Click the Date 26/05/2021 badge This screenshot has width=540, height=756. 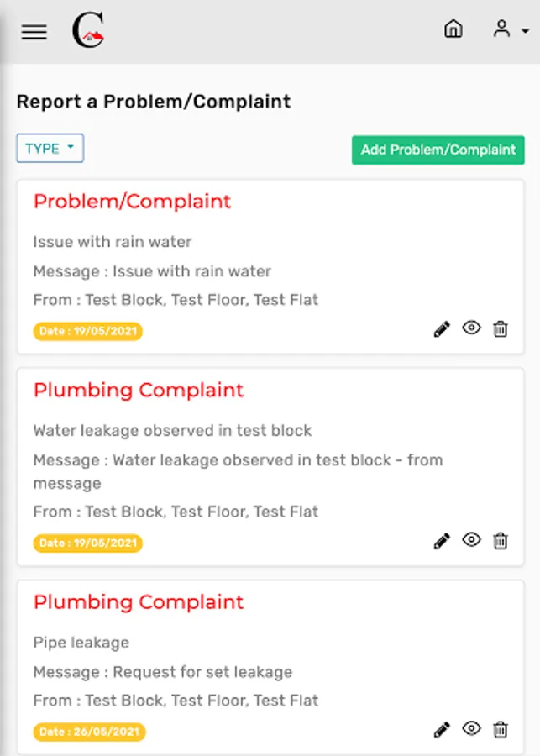coord(89,732)
